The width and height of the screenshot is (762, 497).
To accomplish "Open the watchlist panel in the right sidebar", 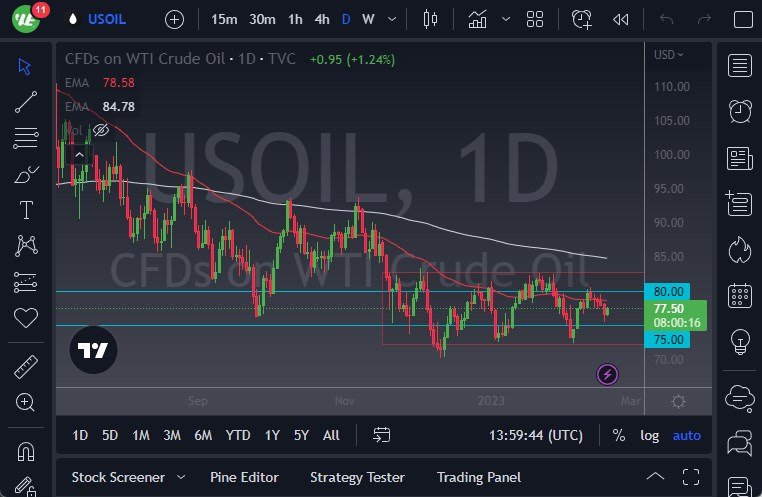I will pyautogui.click(x=740, y=66).
